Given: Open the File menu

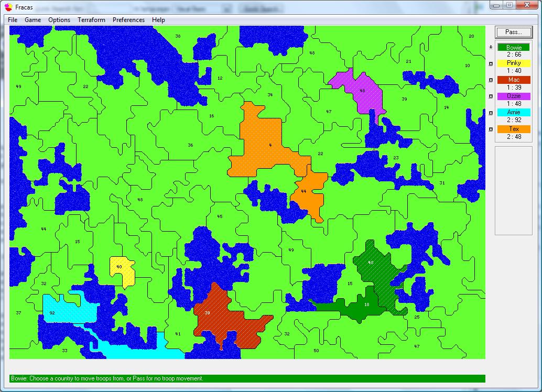Looking at the screenshot, I should [13, 20].
